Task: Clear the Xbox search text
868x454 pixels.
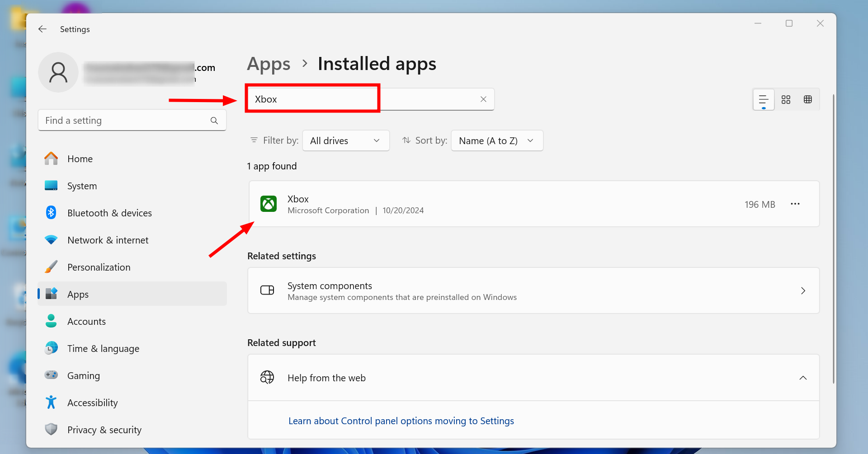Action: coord(483,99)
